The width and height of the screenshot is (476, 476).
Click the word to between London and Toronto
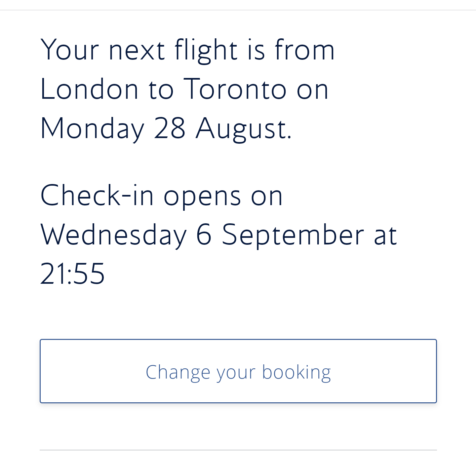[x=161, y=89]
